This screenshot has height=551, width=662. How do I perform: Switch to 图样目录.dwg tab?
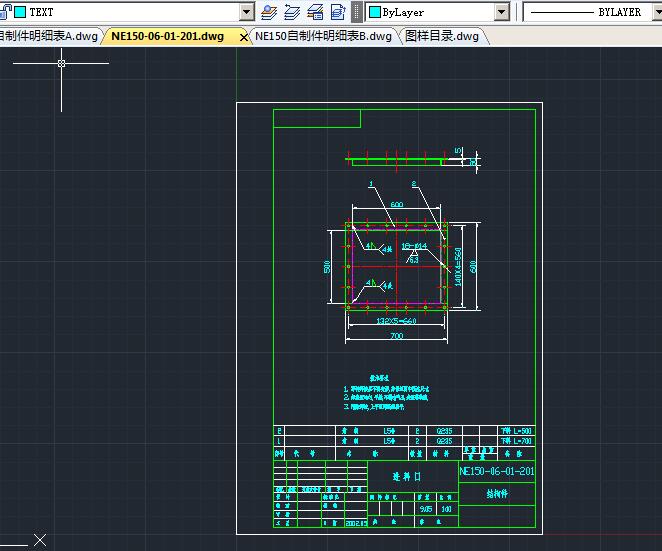[441, 36]
